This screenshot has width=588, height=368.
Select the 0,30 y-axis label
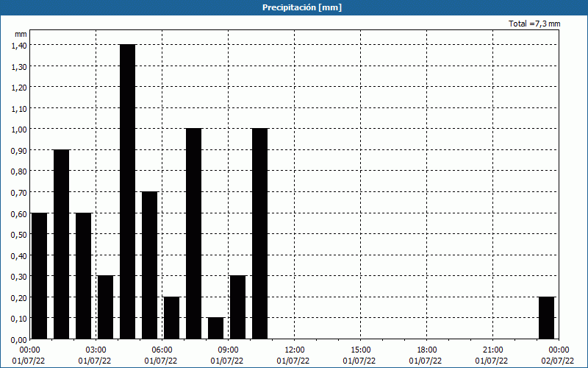19,277
